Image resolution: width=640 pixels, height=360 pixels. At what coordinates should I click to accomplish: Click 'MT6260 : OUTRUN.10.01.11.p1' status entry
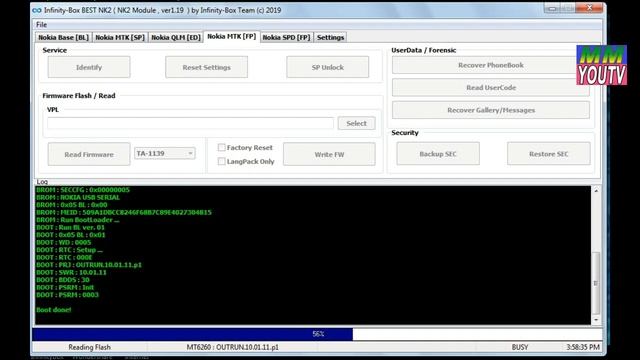233,347
